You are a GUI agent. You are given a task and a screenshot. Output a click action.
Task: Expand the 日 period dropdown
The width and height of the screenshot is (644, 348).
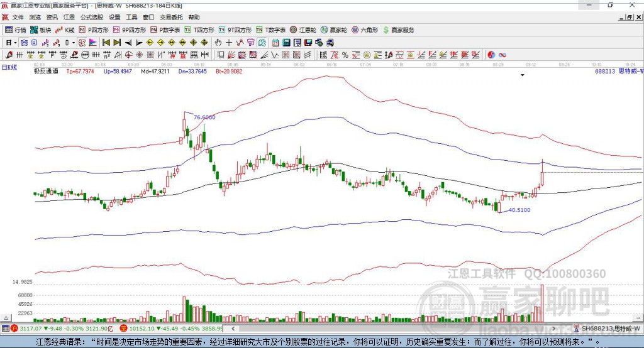coord(15,43)
